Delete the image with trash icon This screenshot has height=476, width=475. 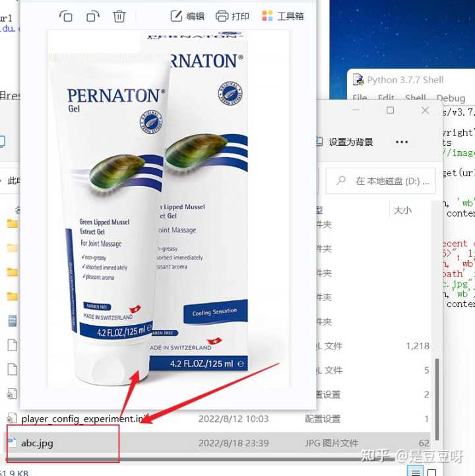(x=119, y=16)
